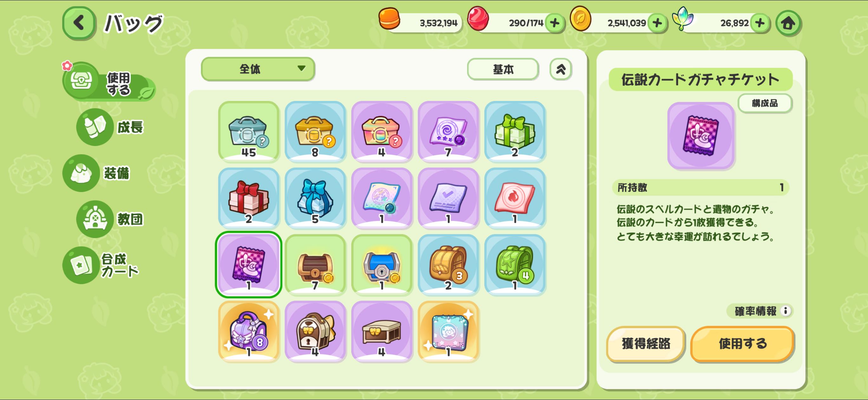Open the home screen via the house icon

(x=788, y=23)
